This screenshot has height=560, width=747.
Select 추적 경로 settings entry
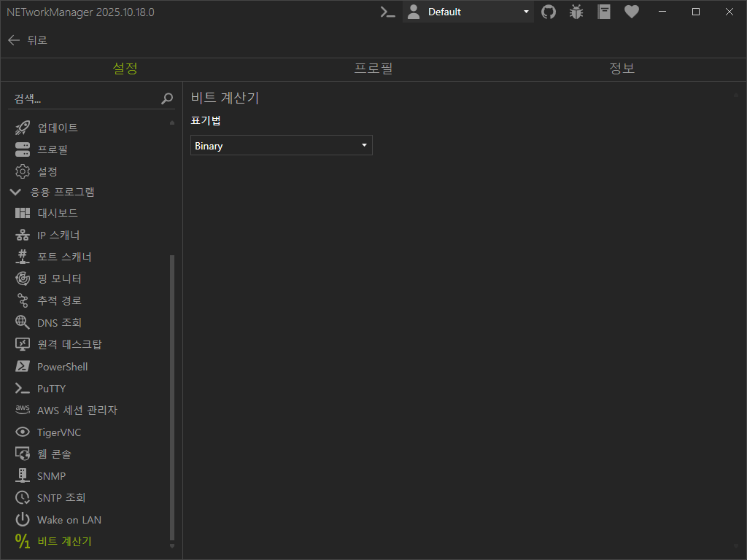(x=92, y=300)
